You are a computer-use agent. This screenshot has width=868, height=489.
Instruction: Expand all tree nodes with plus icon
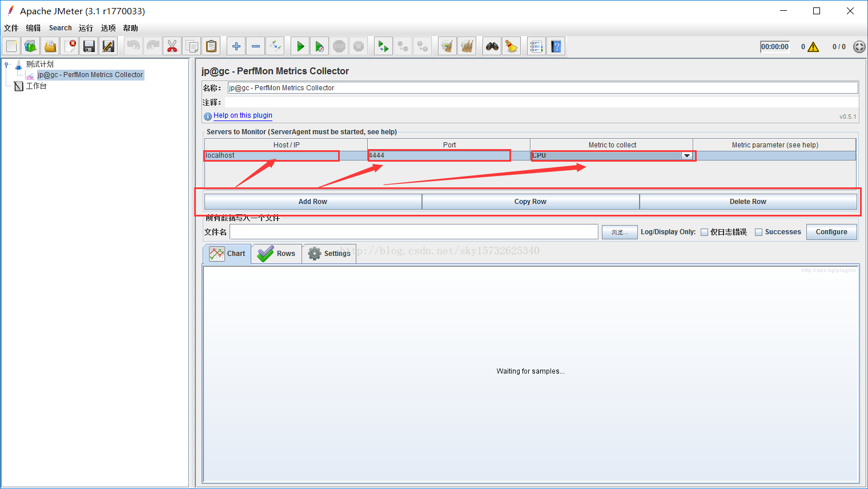point(236,46)
